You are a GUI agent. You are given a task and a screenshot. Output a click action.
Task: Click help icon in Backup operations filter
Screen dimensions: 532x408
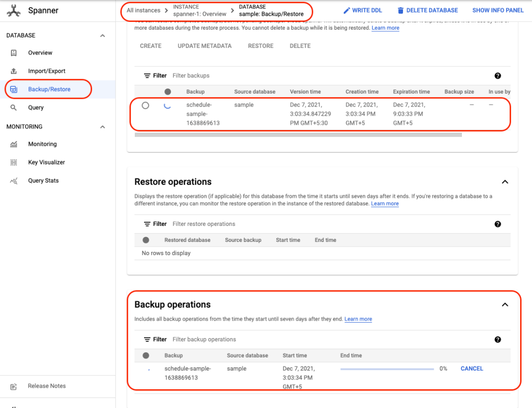tap(498, 340)
